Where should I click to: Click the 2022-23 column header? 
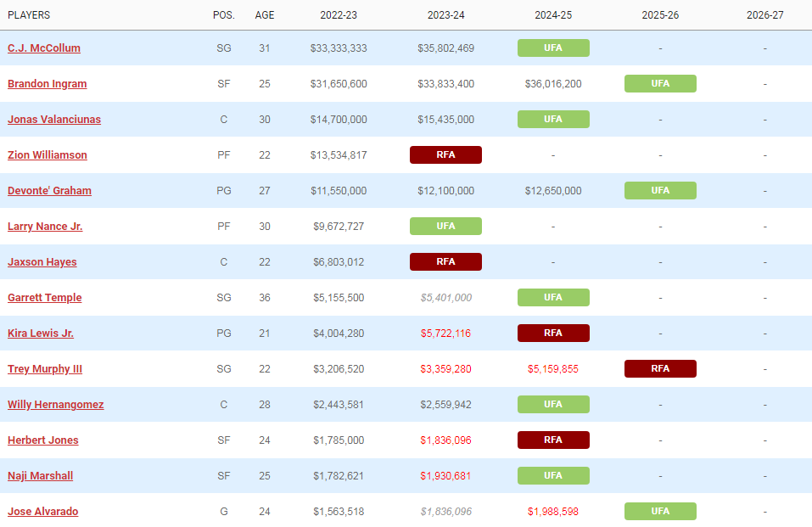339,15
